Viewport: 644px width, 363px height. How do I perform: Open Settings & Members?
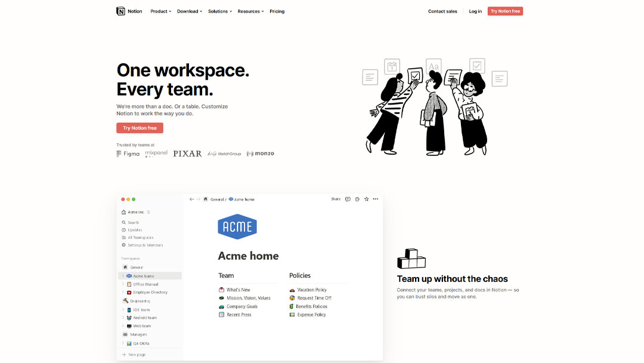(142, 245)
